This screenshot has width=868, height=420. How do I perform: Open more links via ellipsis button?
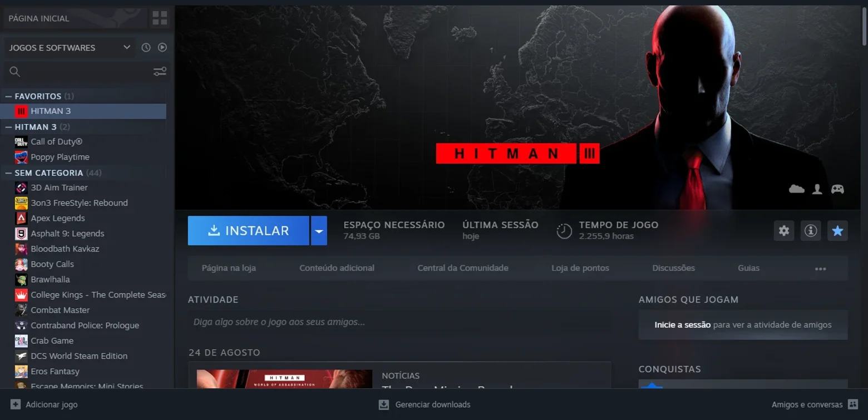point(820,269)
